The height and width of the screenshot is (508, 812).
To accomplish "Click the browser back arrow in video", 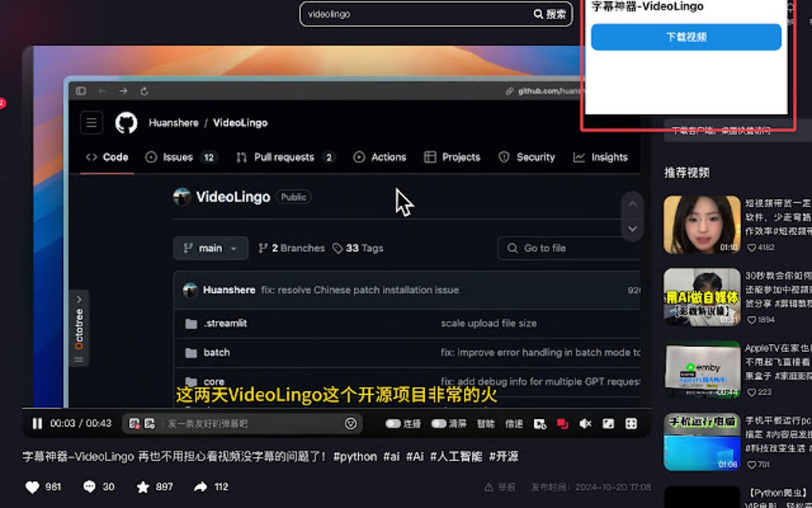I will pyautogui.click(x=102, y=91).
